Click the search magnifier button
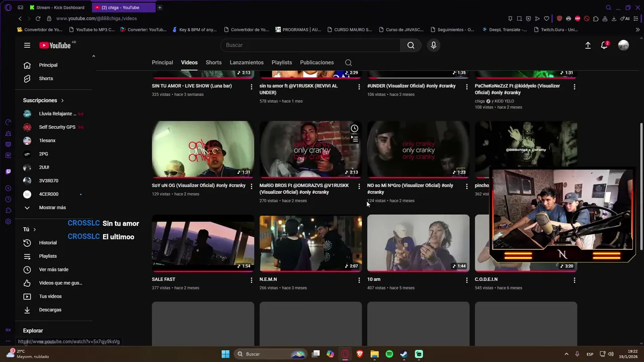Screen dimensions: 644x362 pyautogui.click(x=411, y=45)
